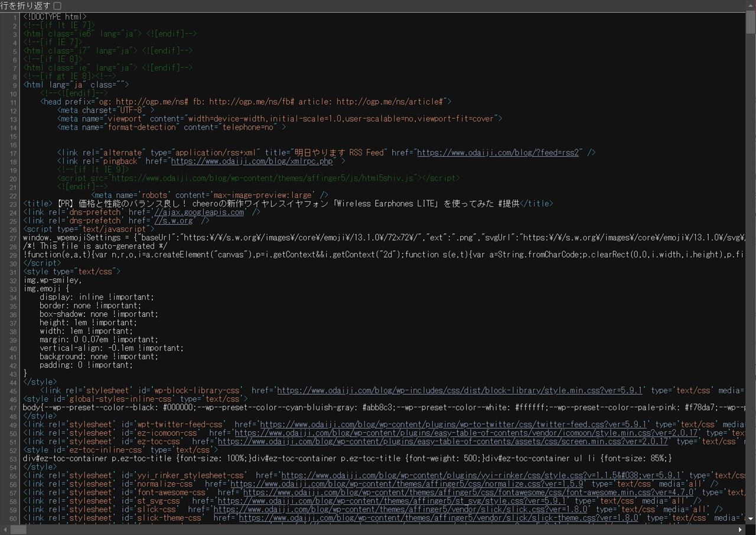Click the <script type="text/javascript"> line 26
The width and height of the screenshot is (756, 535).
click(89, 229)
